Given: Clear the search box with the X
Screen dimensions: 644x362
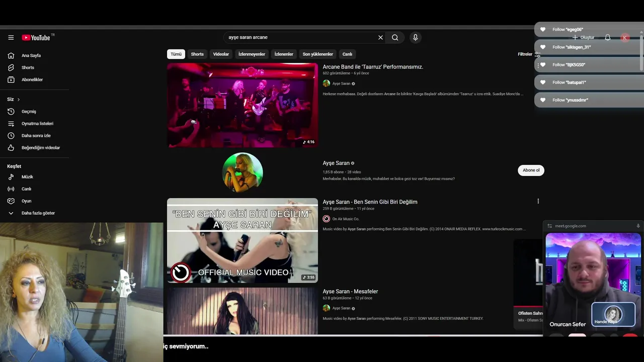Looking at the screenshot, I should tap(380, 37).
